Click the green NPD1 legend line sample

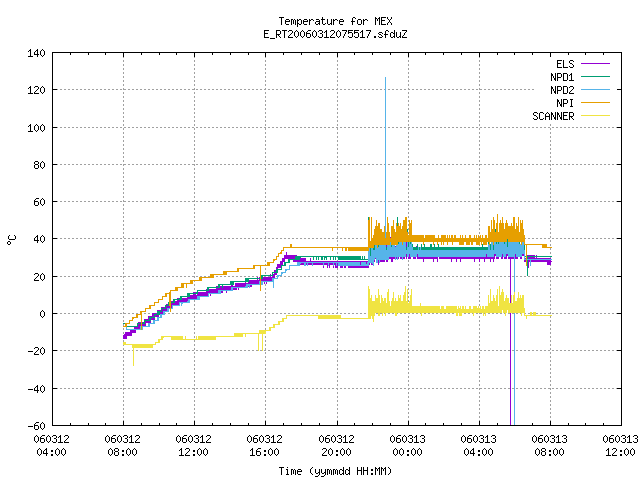click(595, 76)
